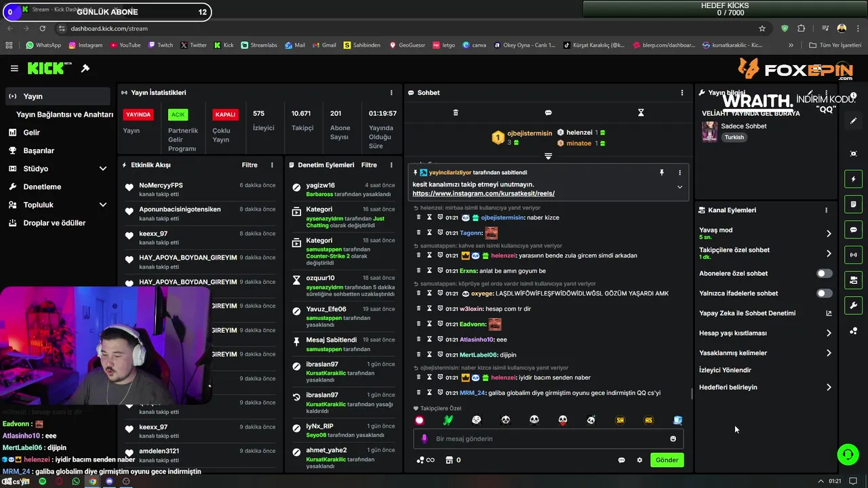Click the message input field
The width and height of the screenshot is (868, 488).
[x=548, y=439]
